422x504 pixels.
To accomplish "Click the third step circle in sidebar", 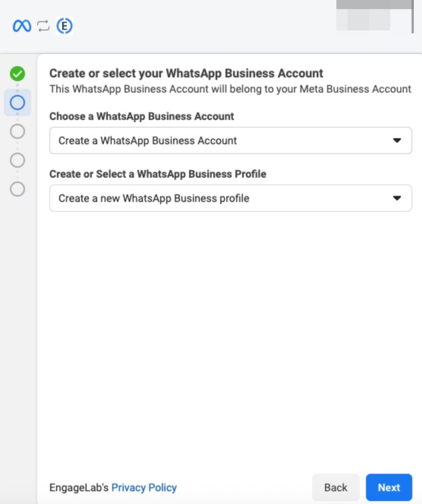I will pos(17,132).
